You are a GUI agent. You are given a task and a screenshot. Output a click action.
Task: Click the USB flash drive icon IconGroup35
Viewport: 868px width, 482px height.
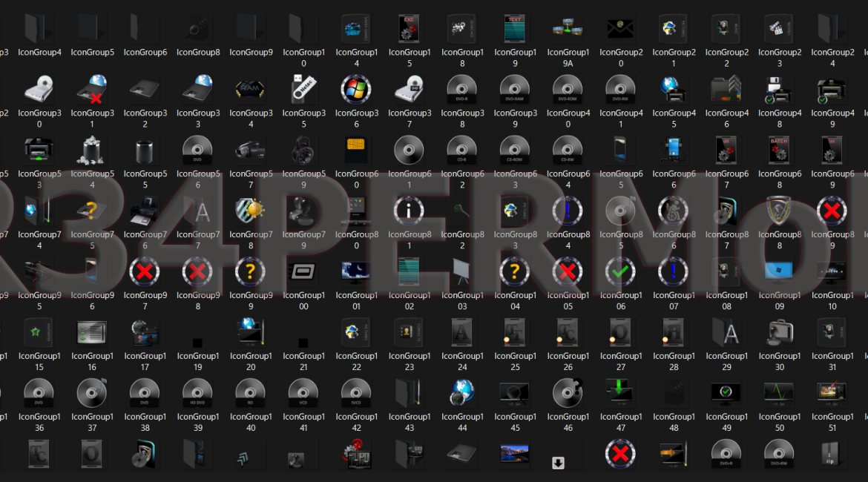coord(303,90)
